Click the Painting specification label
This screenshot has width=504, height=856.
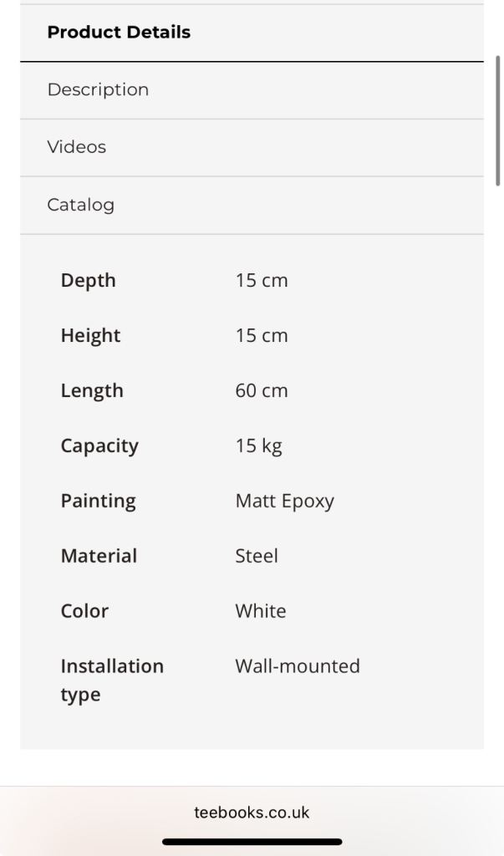(98, 502)
